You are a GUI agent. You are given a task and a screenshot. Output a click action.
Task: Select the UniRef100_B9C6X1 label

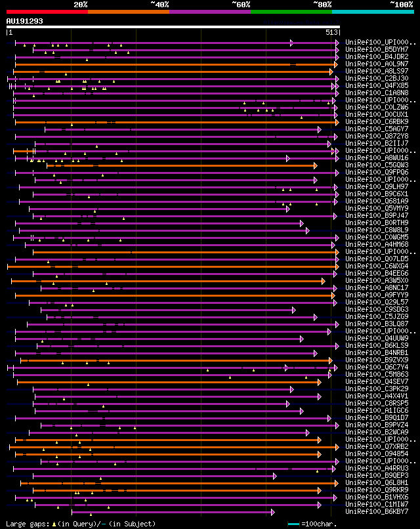[377, 194]
